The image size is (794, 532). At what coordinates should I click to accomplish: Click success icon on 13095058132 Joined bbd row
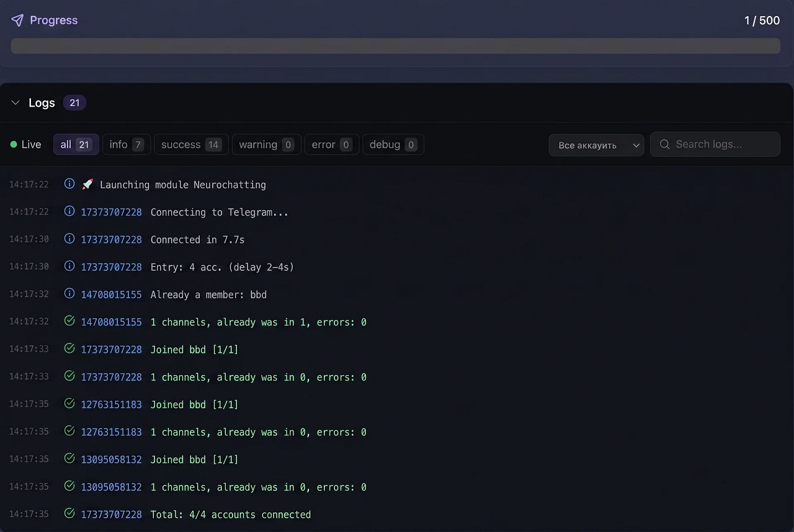coord(69,458)
